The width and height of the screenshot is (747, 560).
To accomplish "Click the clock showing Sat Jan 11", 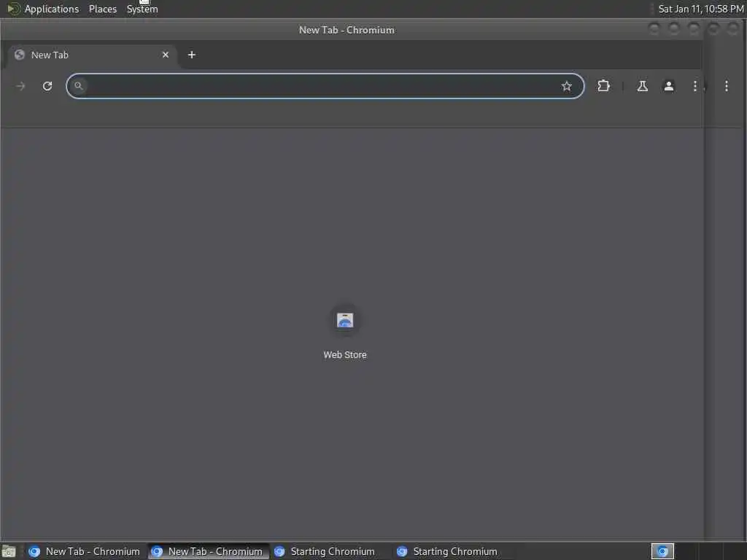I will point(701,9).
